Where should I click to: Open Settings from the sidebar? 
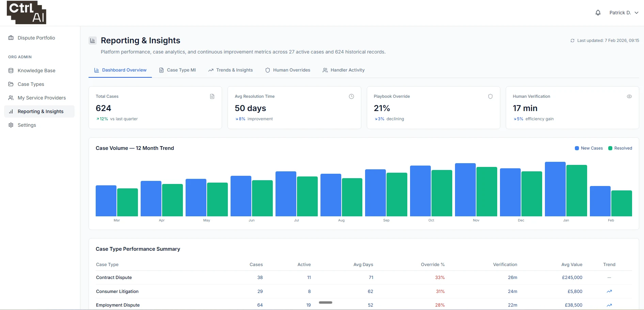click(x=39, y=125)
